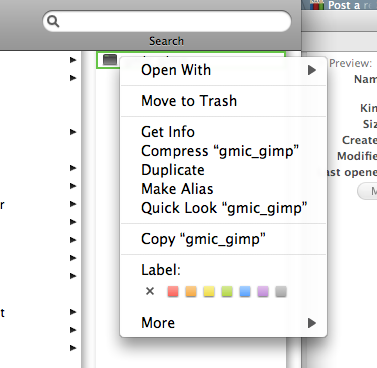
Task: Apply the green label color
Action: tap(227, 291)
